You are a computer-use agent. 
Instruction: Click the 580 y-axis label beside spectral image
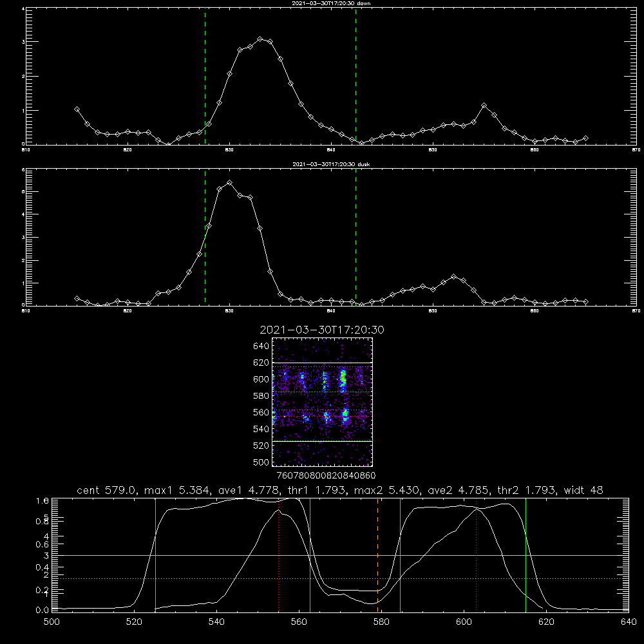pyautogui.click(x=261, y=396)
